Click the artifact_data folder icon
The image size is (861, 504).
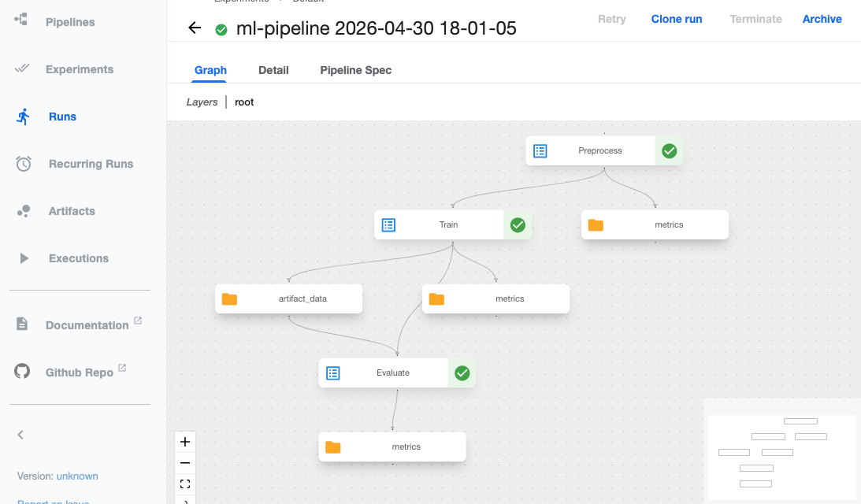(229, 299)
